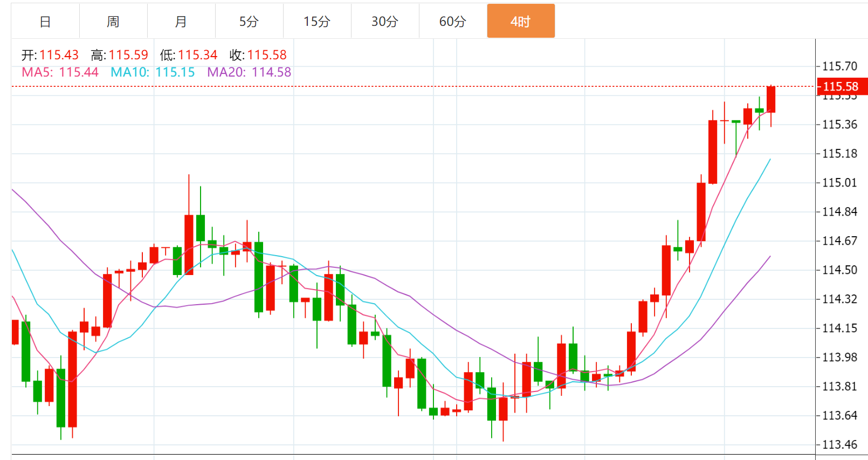Image resolution: width=868 pixels, height=460 pixels.
Task: Select the 周 (weekly) timeframe tab
Action: (x=113, y=22)
